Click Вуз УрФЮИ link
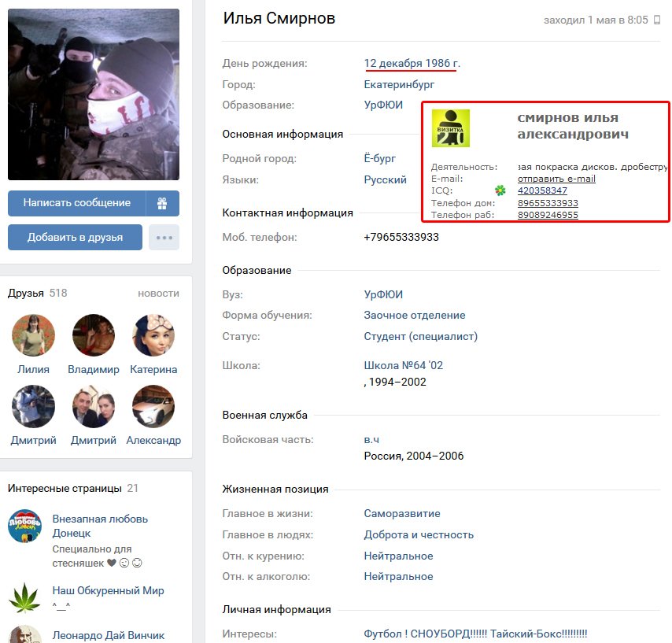 tap(383, 294)
